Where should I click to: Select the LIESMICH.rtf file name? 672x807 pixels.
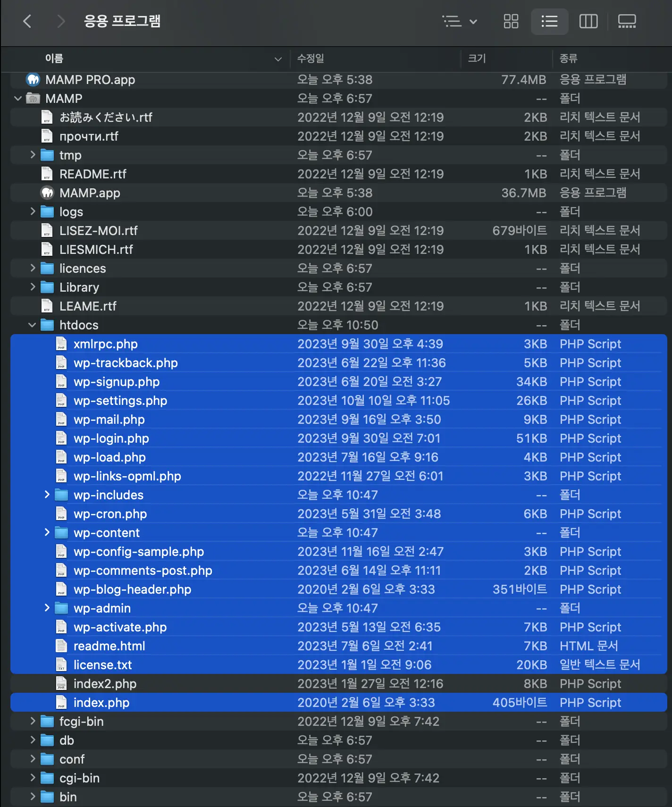pos(96,250)
